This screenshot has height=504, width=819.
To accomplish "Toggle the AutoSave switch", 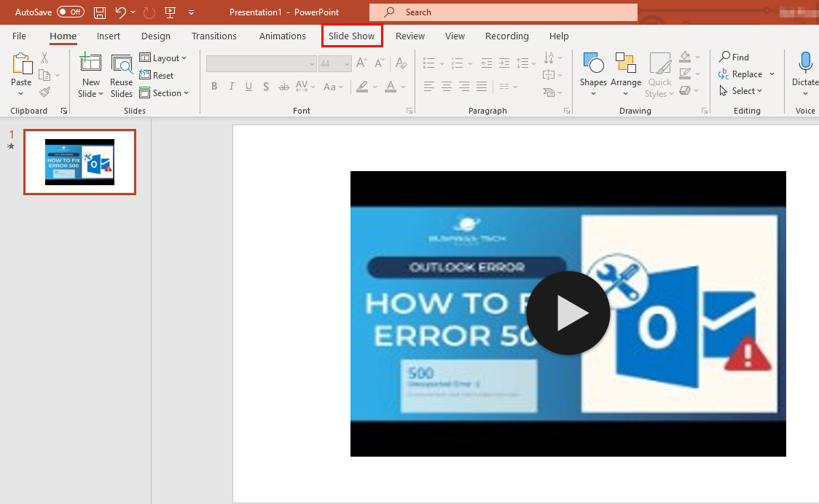I will pos(71,12).
